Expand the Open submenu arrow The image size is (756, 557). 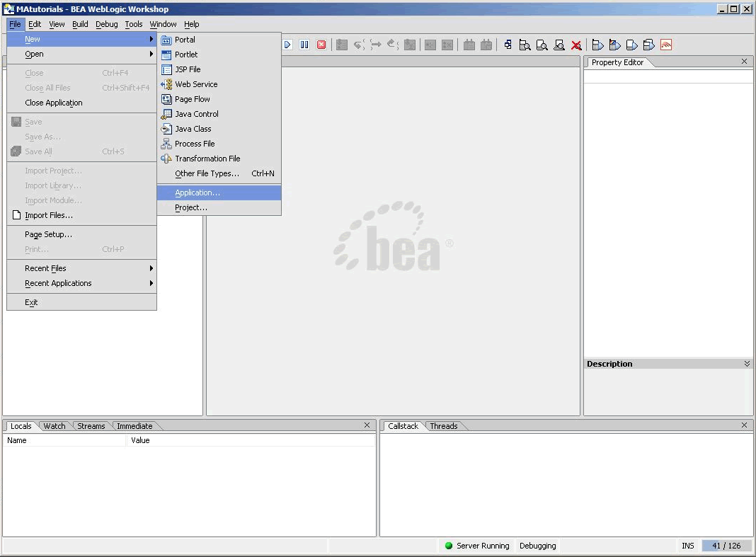pos(151,54)
